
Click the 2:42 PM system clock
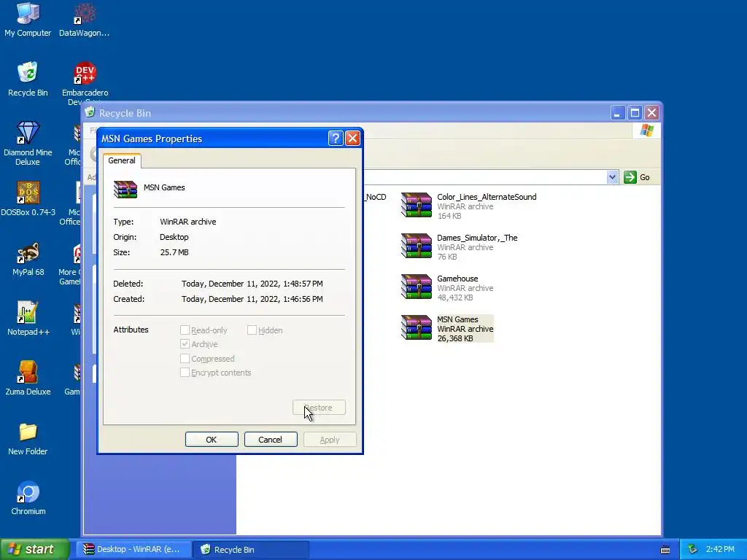[720, 550]
